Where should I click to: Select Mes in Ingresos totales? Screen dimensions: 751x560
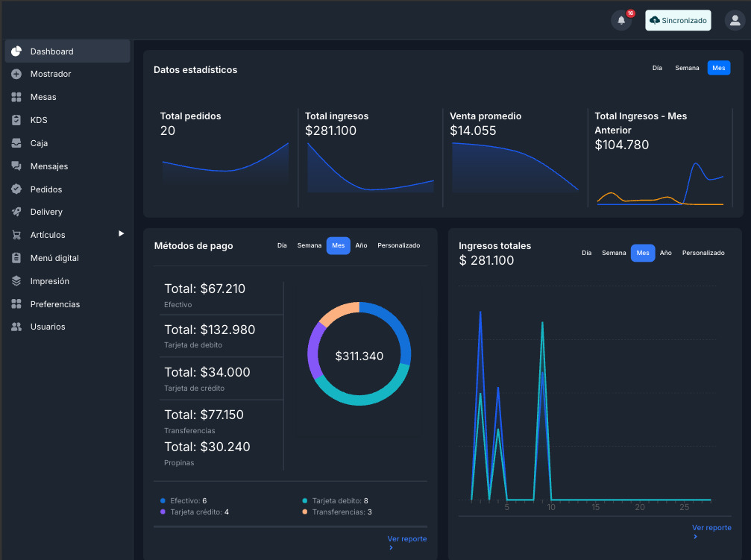[x=643, y=253]
